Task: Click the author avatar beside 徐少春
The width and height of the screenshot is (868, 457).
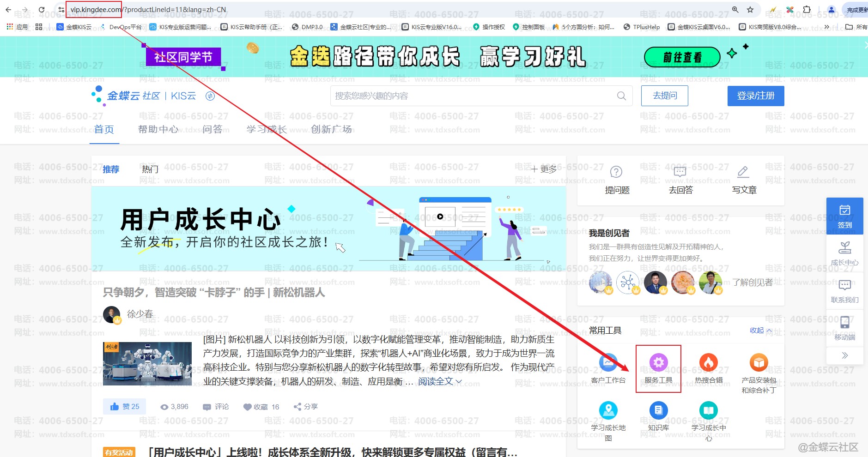Action: 112,315
